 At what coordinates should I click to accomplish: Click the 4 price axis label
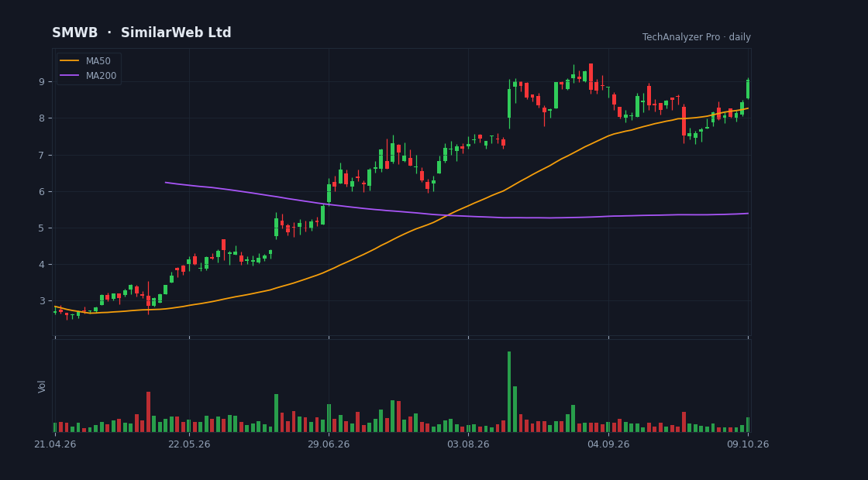(x=42, y=264)
